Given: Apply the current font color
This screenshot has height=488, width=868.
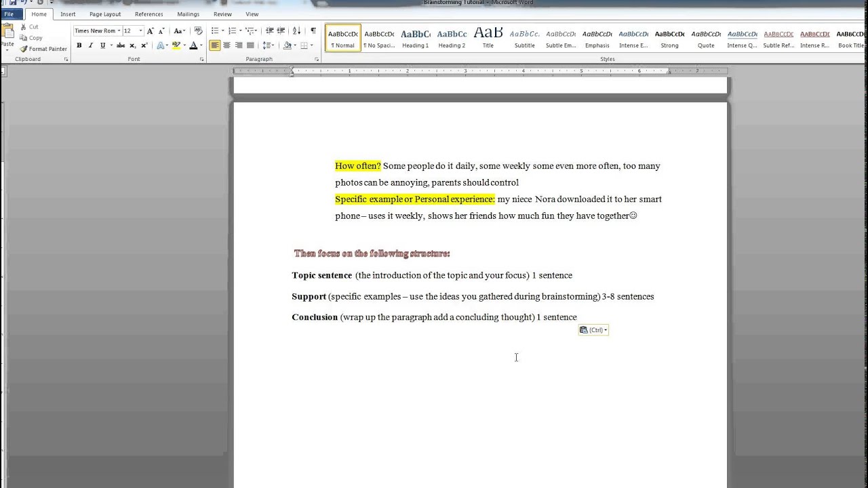Looking at the screenshot, I should (x=193, y=45).
